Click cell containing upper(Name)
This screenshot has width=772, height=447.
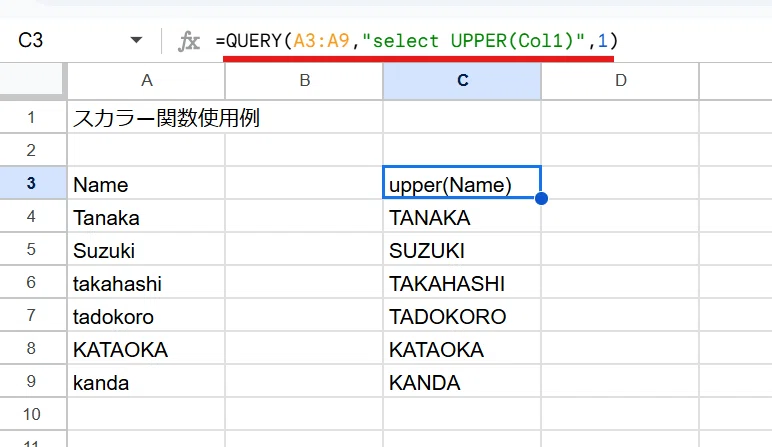(462, 183)
